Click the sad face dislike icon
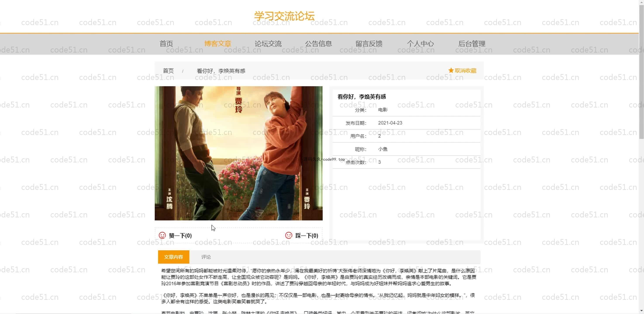This screenshot has width=644, height=314. [289, 235]
